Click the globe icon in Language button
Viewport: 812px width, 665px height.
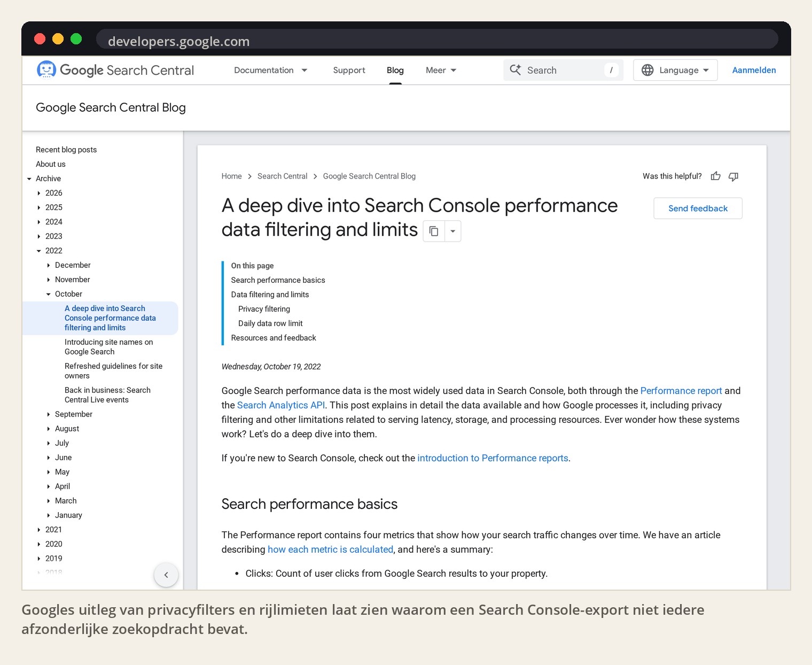(647, 70)
